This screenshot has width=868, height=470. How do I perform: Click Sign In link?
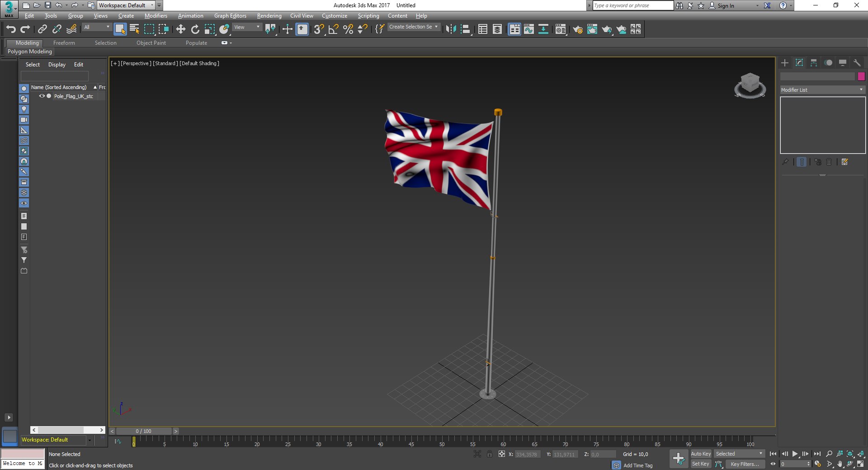point(726,5)
